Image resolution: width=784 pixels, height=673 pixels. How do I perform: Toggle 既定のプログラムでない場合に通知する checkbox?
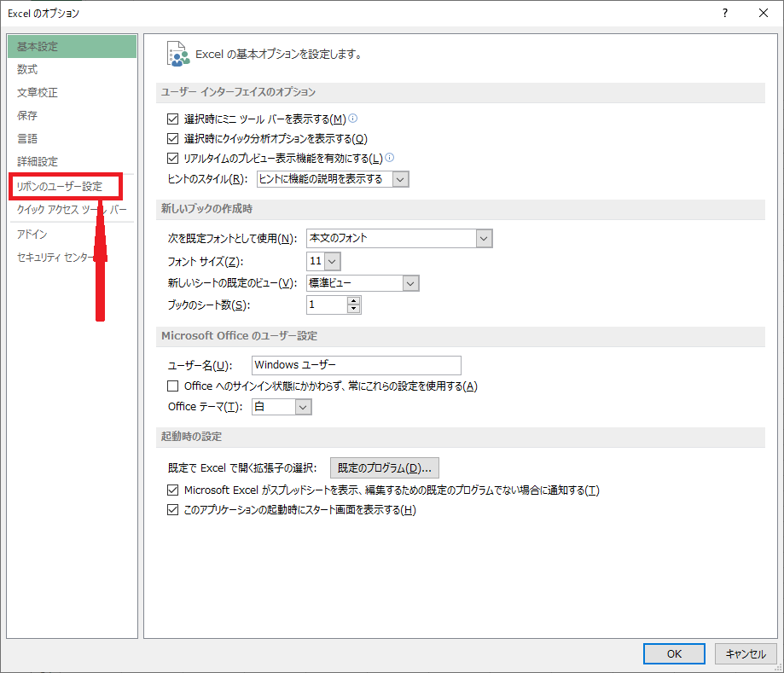click(172, 490)
